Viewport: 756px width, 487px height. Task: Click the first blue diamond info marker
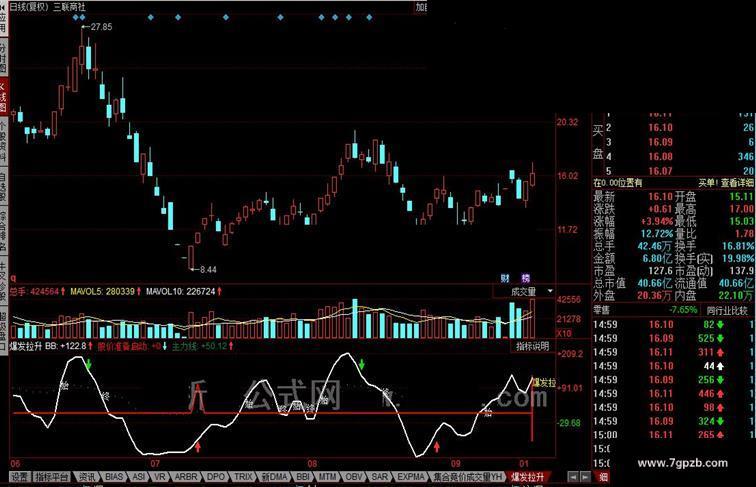coord(76,17)
